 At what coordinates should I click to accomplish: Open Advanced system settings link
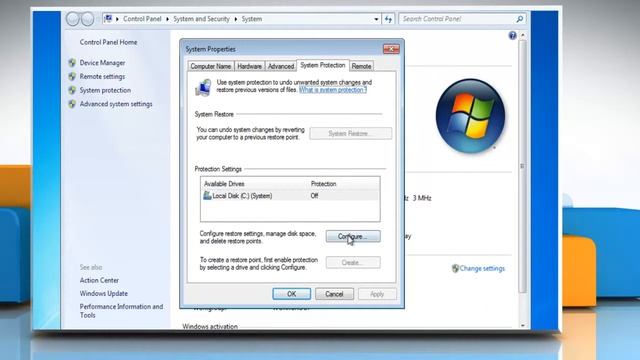116,104
